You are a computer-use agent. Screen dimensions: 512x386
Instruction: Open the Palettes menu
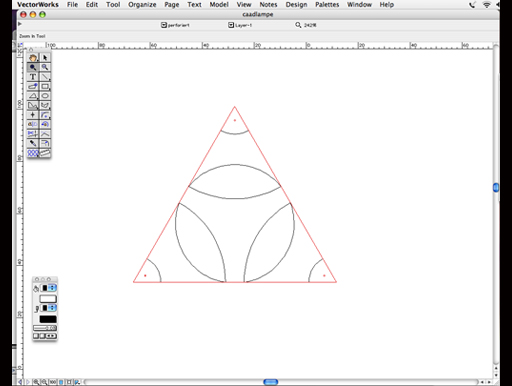click(x=327, y=5)
